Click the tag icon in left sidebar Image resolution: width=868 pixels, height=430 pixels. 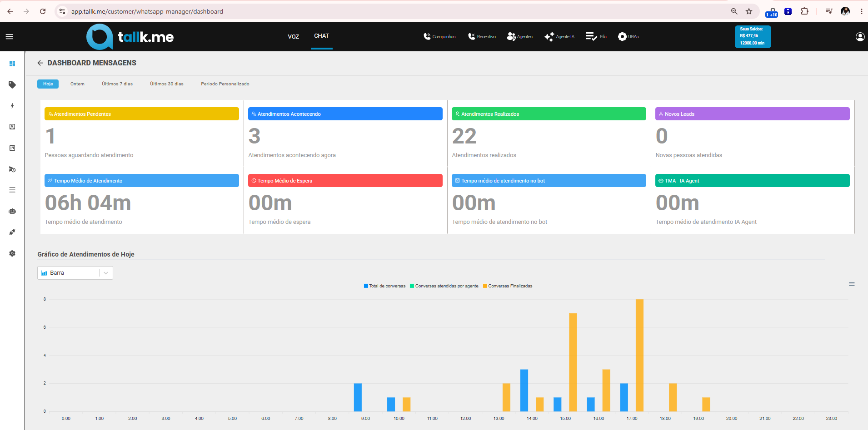coord(12,85)
